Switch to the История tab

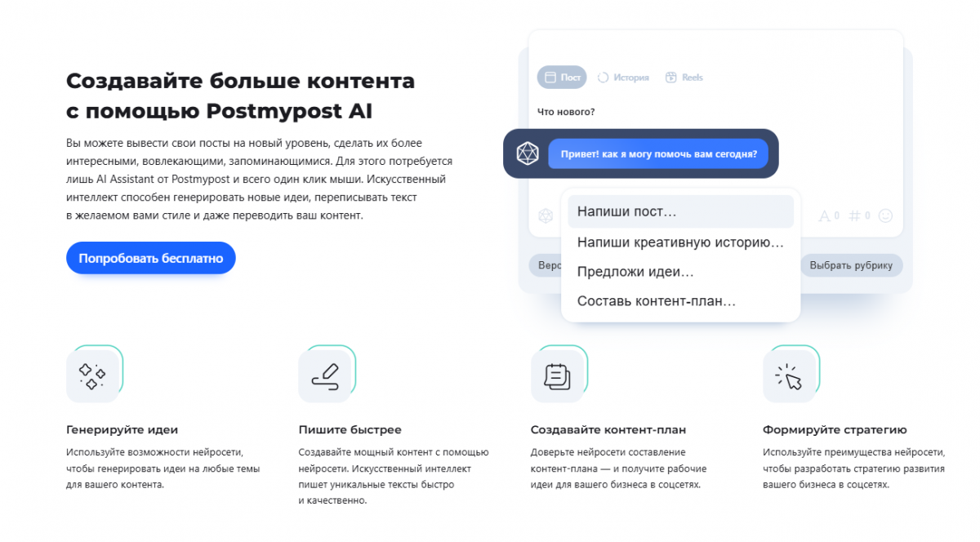click(x=623, y=78)
